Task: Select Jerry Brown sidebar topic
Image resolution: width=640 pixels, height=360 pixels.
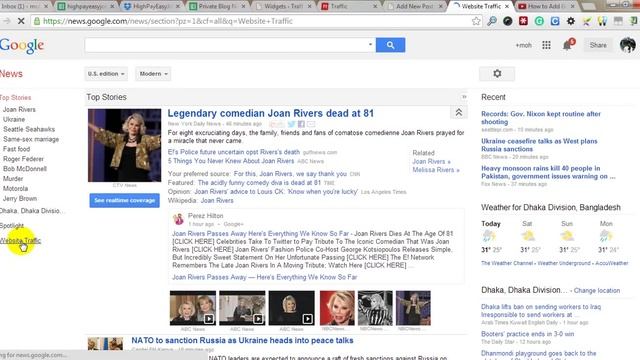Action: 20,198
